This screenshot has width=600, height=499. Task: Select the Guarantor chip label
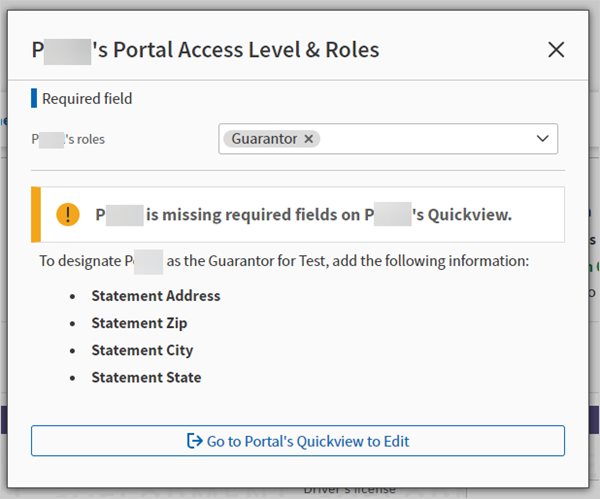point(264,139)
